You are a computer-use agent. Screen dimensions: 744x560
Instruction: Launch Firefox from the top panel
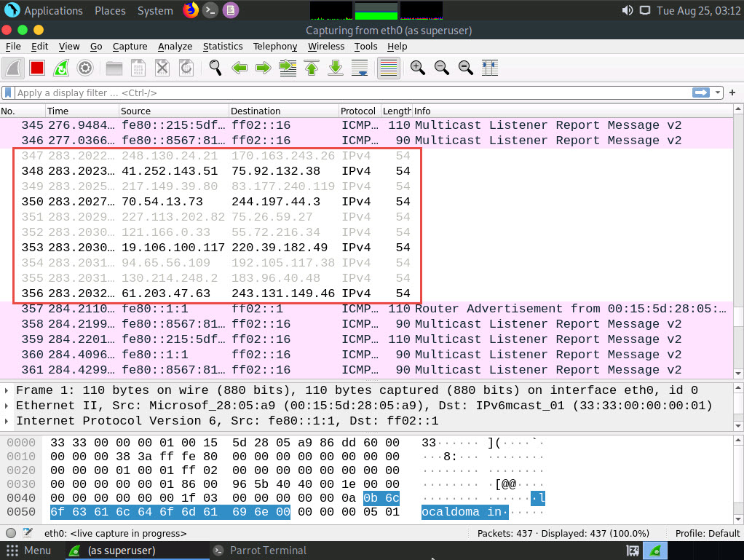[x=191, y=10]
